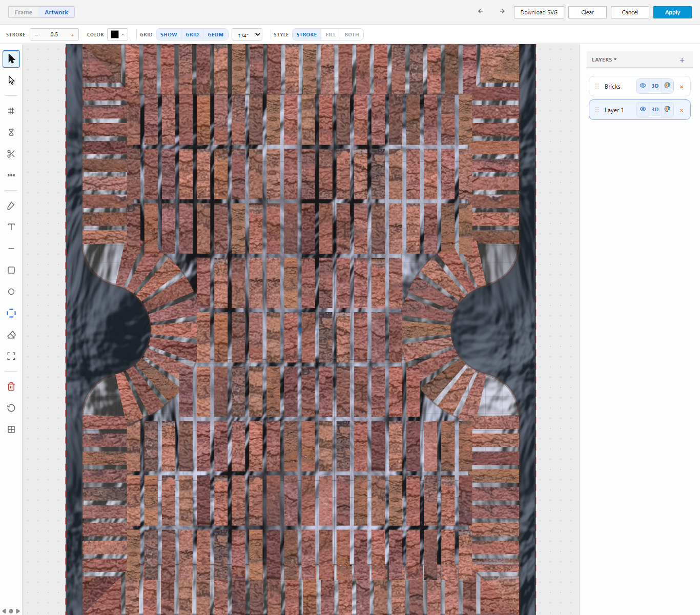Toggle 3D on the Bricks layer
700x615 pixels.
655,86
